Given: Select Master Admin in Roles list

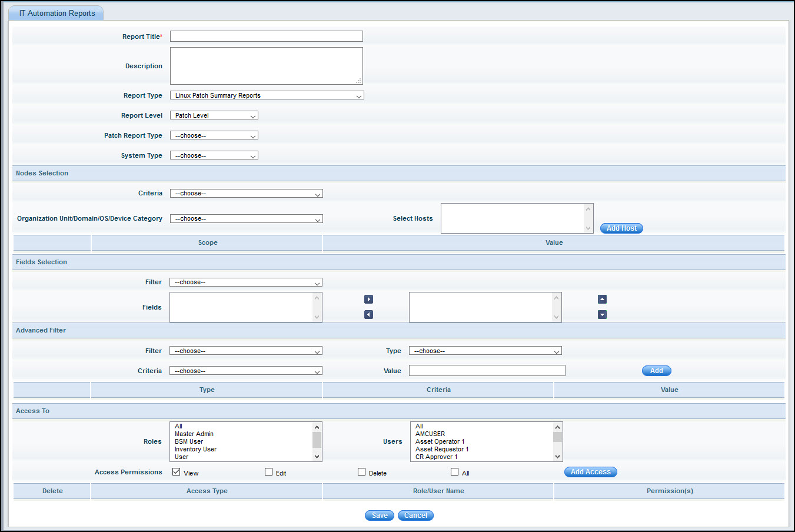Looking at the screenshot, I should [194, 434].
